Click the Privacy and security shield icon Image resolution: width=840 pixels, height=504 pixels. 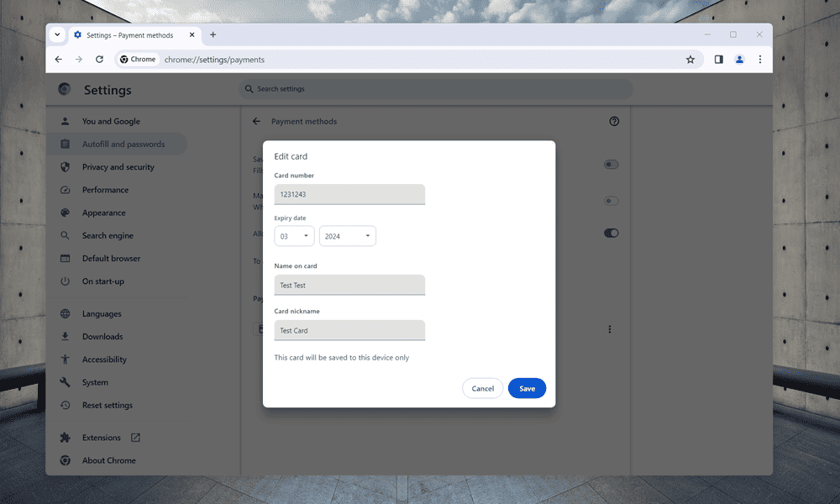click(65, 167)
